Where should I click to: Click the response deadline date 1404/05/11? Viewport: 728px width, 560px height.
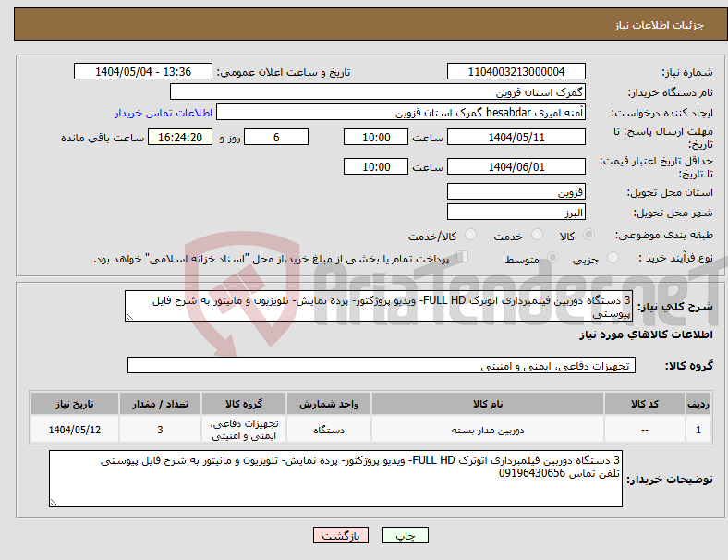pyautogui.click(x=516, y=137)
